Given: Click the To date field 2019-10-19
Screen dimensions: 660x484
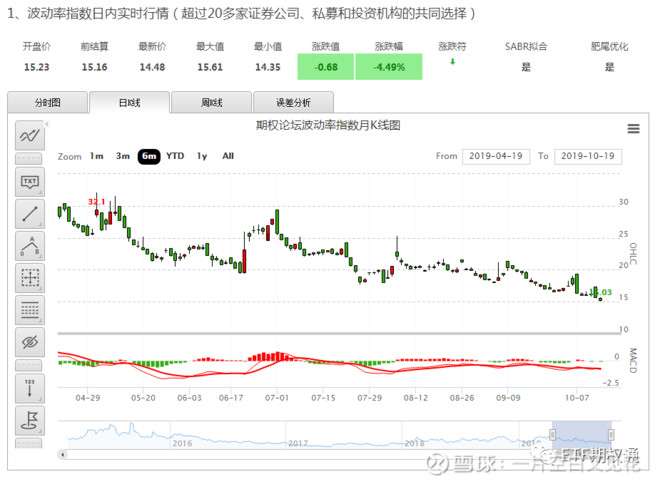Looking at the screenshot, I should tap(588, 156).
